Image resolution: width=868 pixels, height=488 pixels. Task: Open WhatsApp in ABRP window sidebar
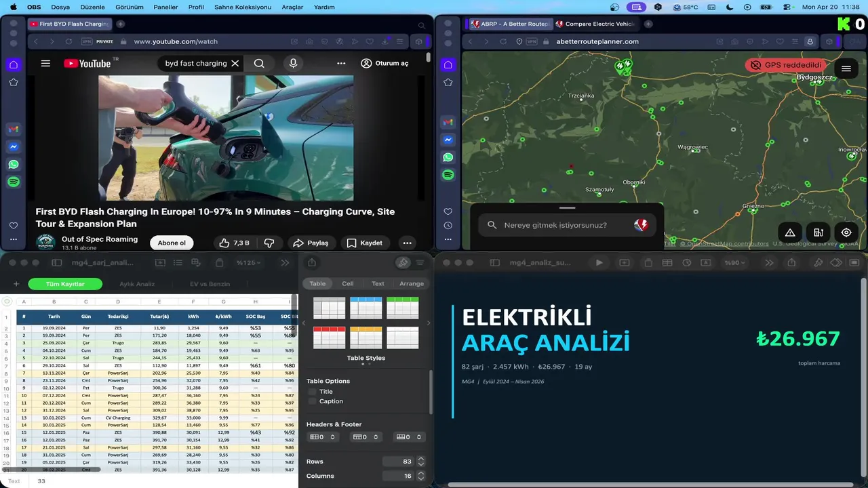pyautogui.click(x=448, y=157)
